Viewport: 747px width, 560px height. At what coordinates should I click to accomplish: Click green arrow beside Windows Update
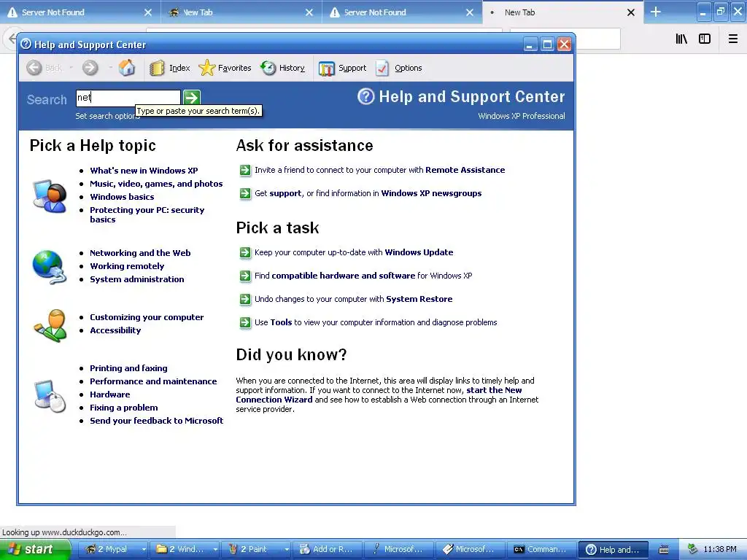click(x=245, y=252)
